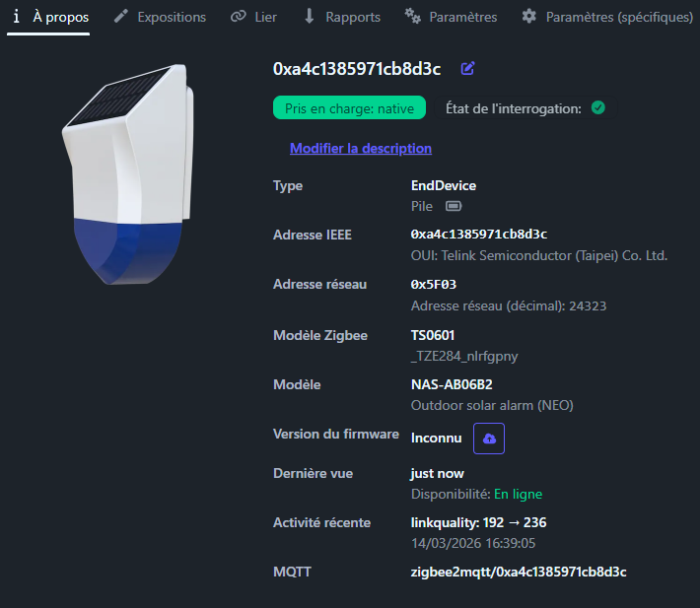700x608 pixels.
Task: Click the Outdoor solar alarm (NEO) text
Action: click(491, 405)
